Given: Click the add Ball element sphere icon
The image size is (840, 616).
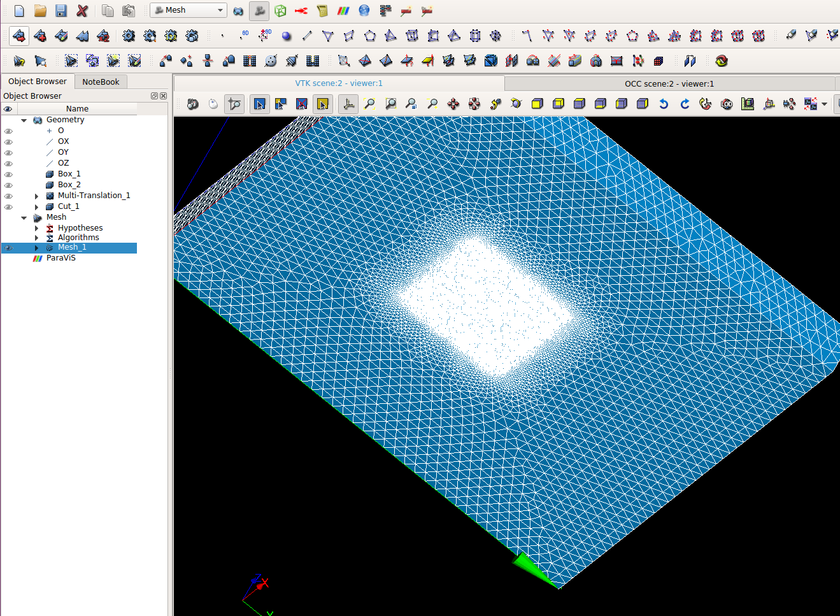Looking at the screenshot, I should (x=287, y=36).
